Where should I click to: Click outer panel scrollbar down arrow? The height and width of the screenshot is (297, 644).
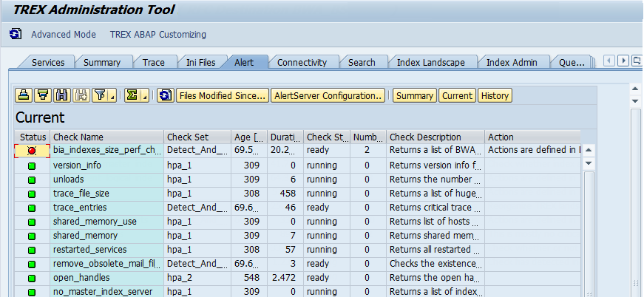(x=635, y=101)
